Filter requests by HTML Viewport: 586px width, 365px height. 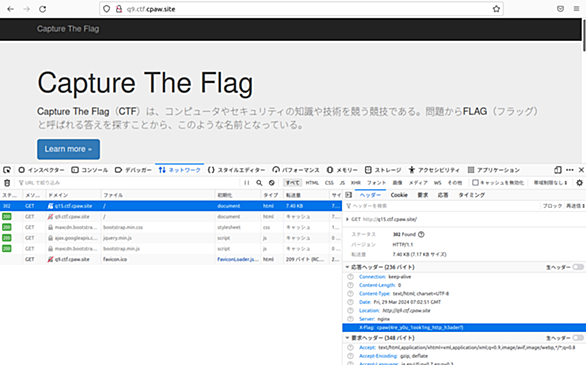[312, 183]
